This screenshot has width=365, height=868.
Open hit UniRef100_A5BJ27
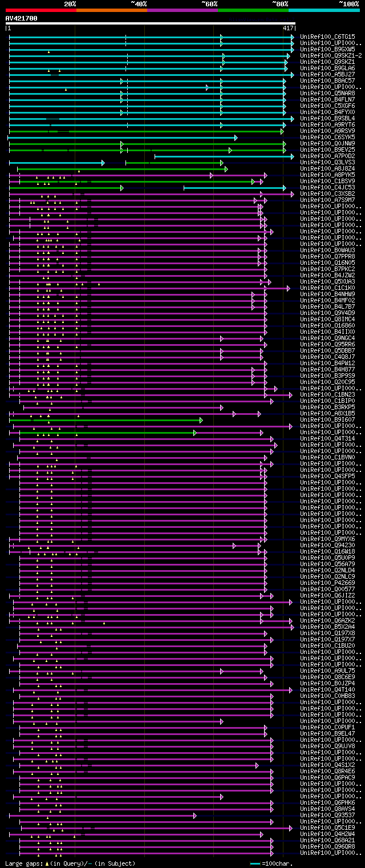327,74
